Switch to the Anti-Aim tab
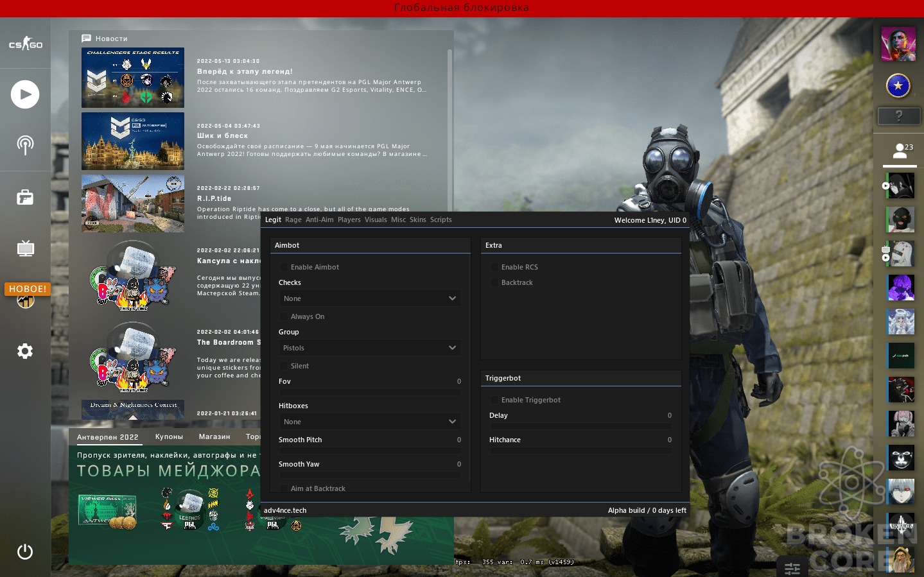The image size is (924, 577). pos(320,220)
